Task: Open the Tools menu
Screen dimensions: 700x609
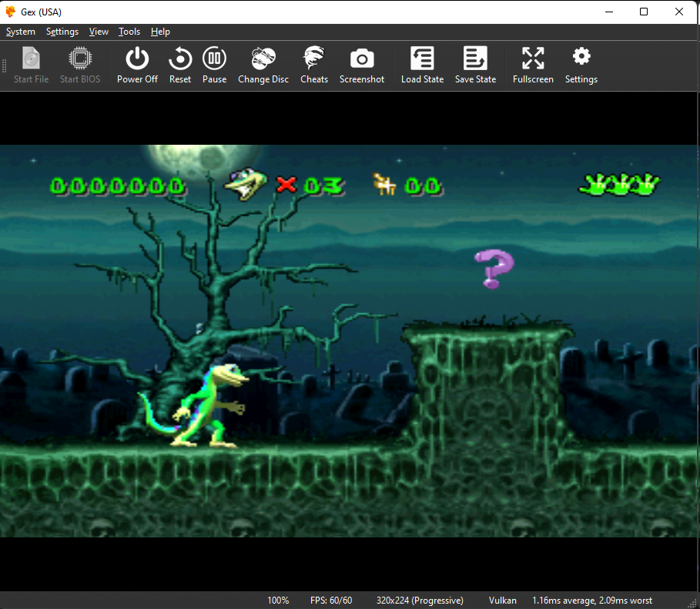Action: pos(129,32)
